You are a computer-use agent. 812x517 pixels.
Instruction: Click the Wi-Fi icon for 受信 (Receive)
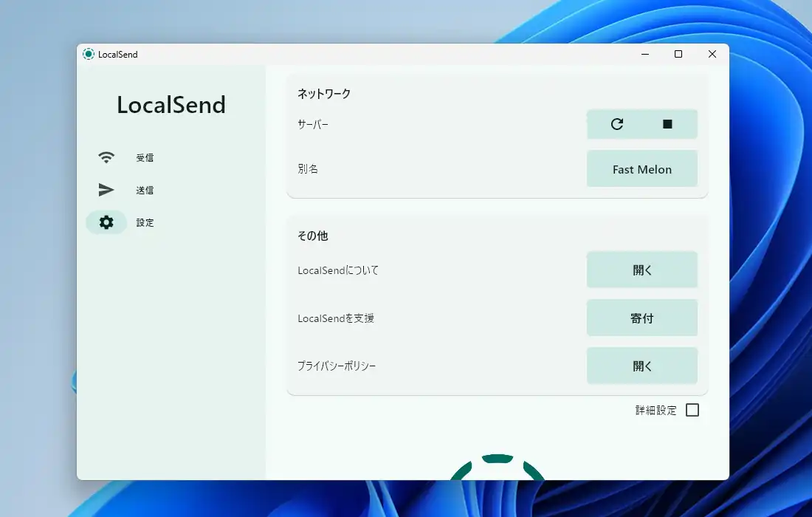(106, 157)
